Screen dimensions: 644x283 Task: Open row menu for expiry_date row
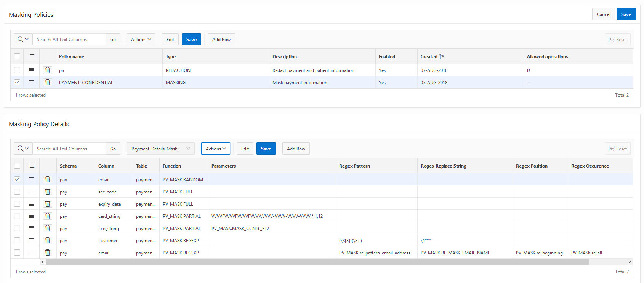pyautogui.click(x=31, y=204)
